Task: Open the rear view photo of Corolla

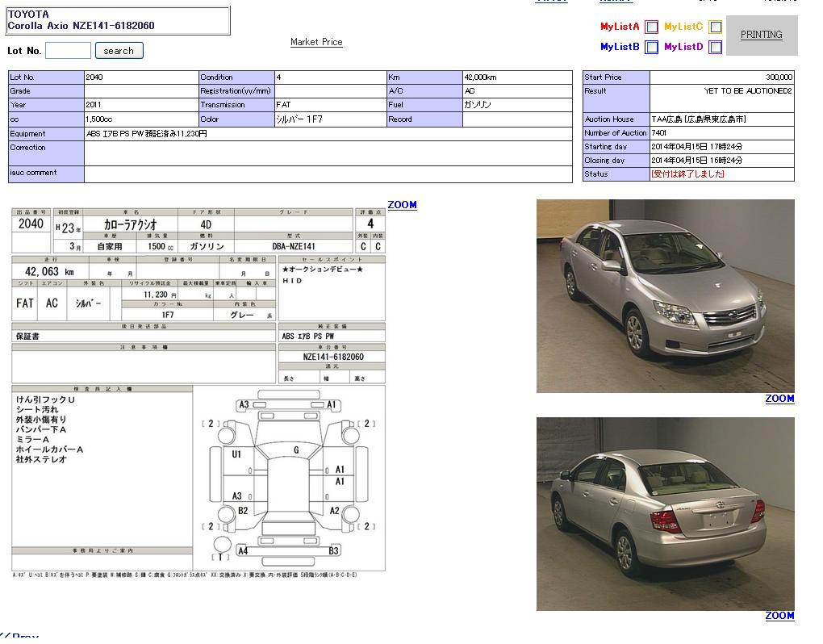Action: coord(665,514)
